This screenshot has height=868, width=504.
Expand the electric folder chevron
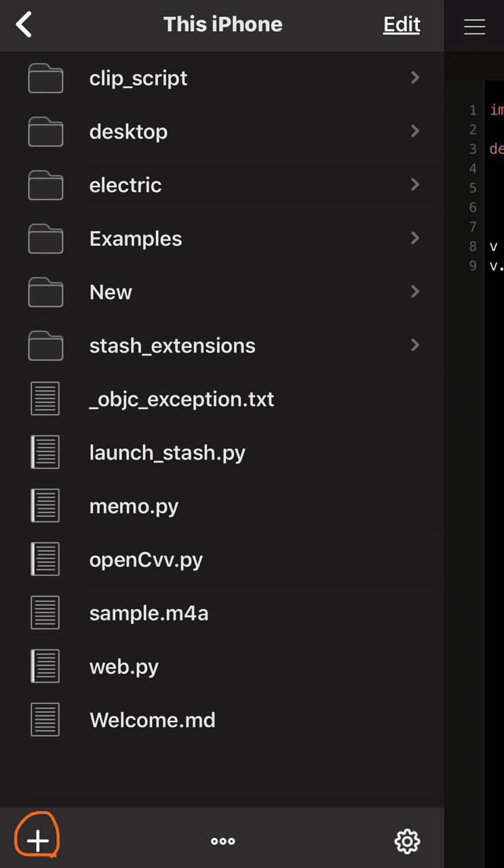click(x=414, y=184)
